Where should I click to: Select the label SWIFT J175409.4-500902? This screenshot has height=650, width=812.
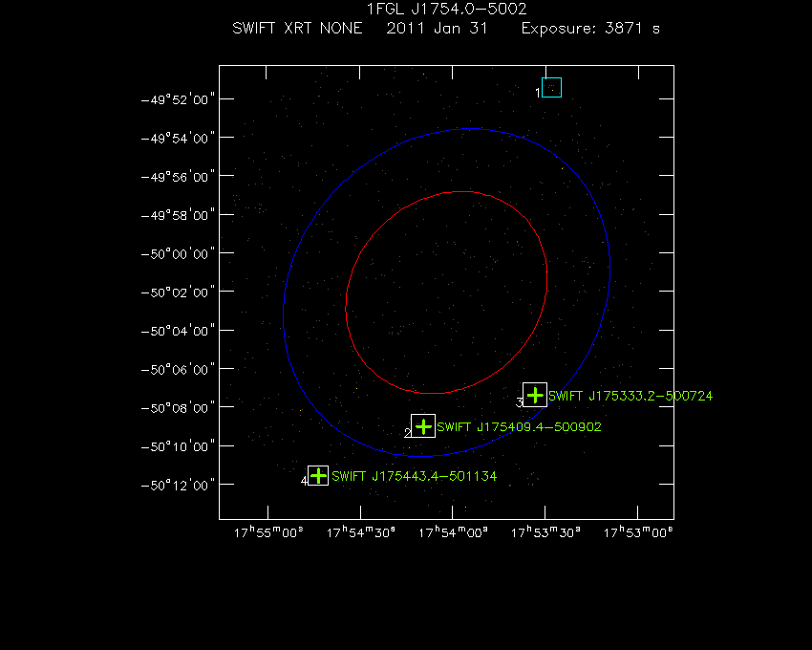pyautogui.click(x=519, y=427)
